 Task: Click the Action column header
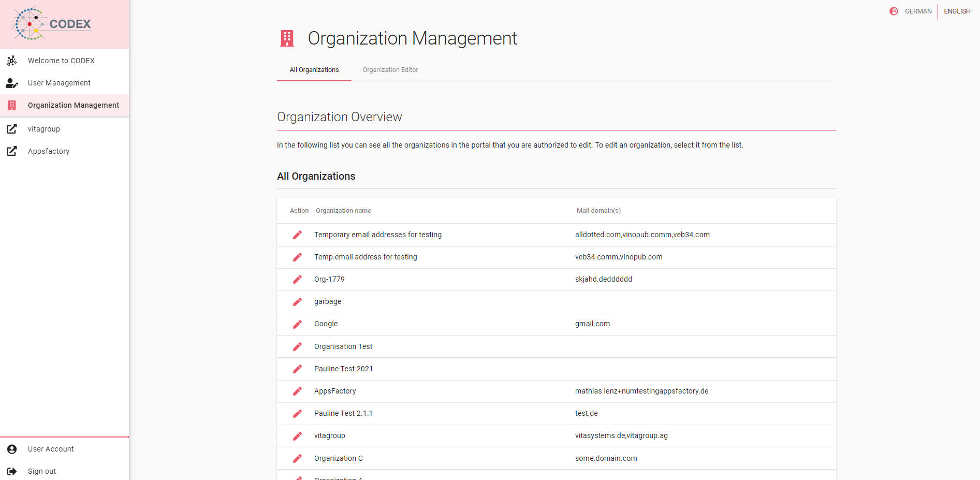tap(299, 211)
